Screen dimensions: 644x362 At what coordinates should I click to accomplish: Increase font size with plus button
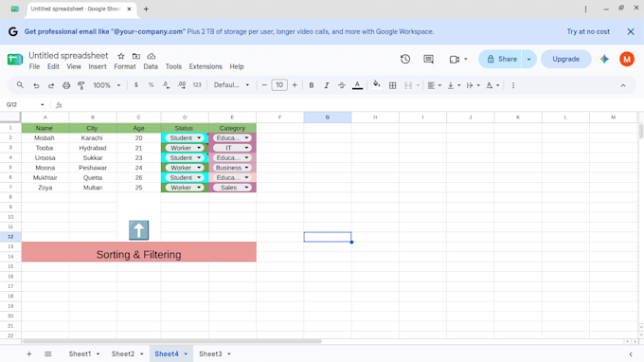coord(295,85)
